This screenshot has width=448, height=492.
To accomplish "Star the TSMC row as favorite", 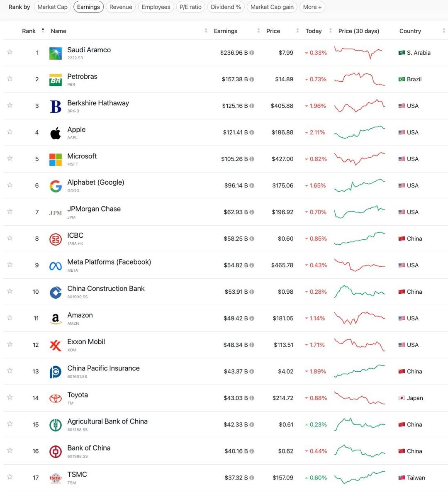I will tap(10, 477).
